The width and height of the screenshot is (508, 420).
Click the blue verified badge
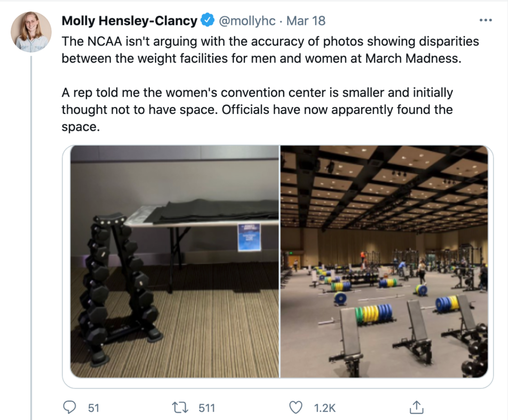207,21
